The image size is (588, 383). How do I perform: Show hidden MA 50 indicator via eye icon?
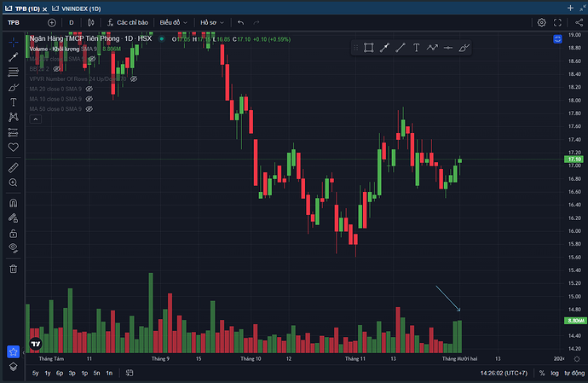[87, 109]
